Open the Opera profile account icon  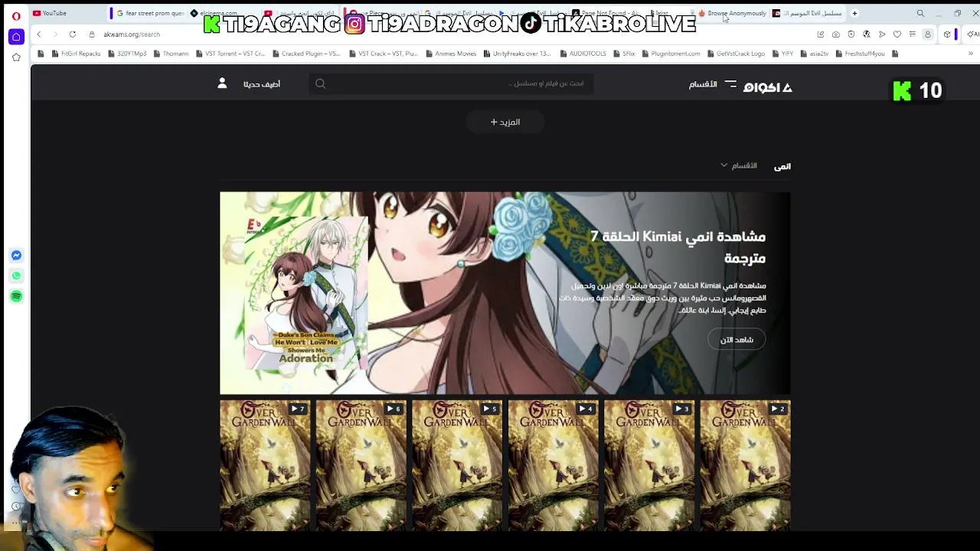(x=927, y=34)
